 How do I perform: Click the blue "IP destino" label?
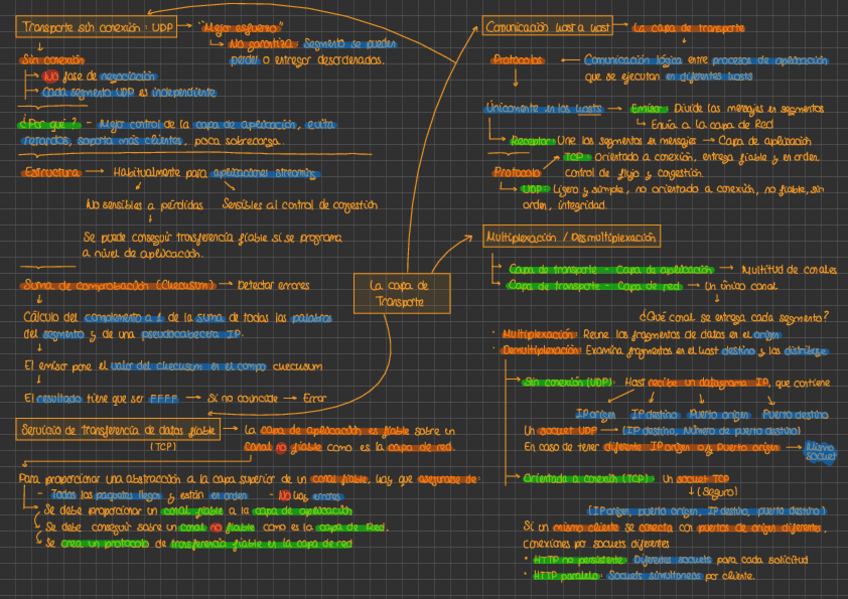pyautogui.click(x=655, y=415)
